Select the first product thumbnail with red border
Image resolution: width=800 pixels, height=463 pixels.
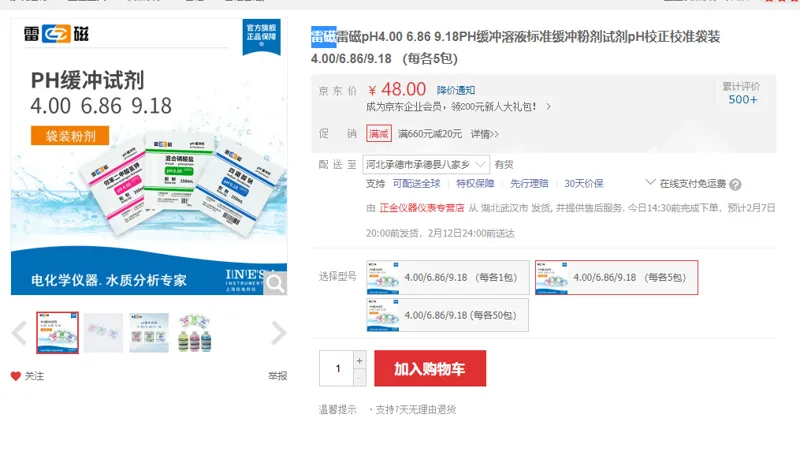pos(57,333)
